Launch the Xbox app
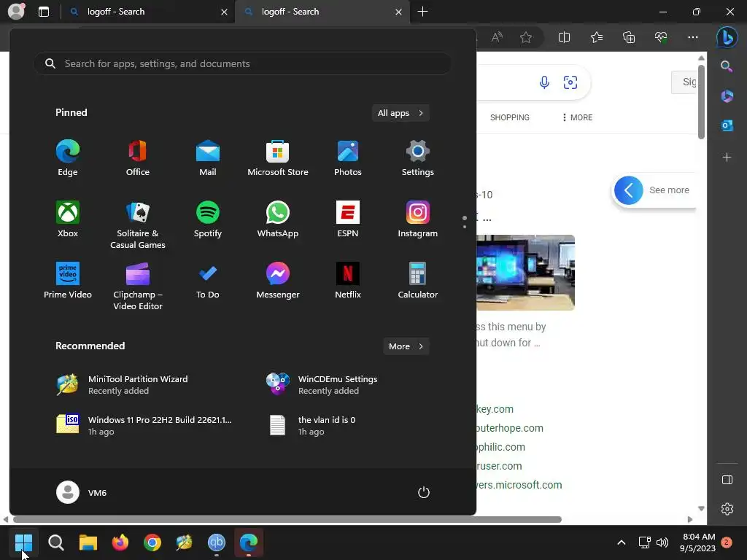 click(x=68, y=219)
